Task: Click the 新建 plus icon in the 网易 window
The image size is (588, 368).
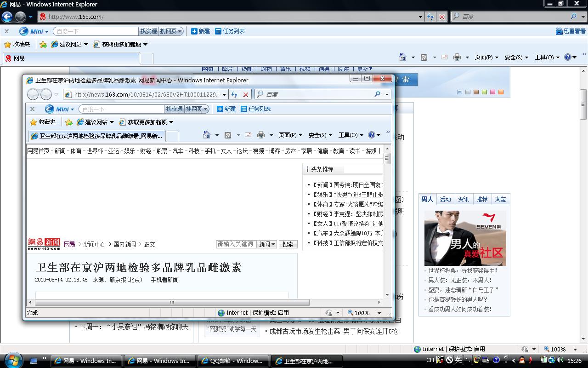Action: [x=194, y=31]
